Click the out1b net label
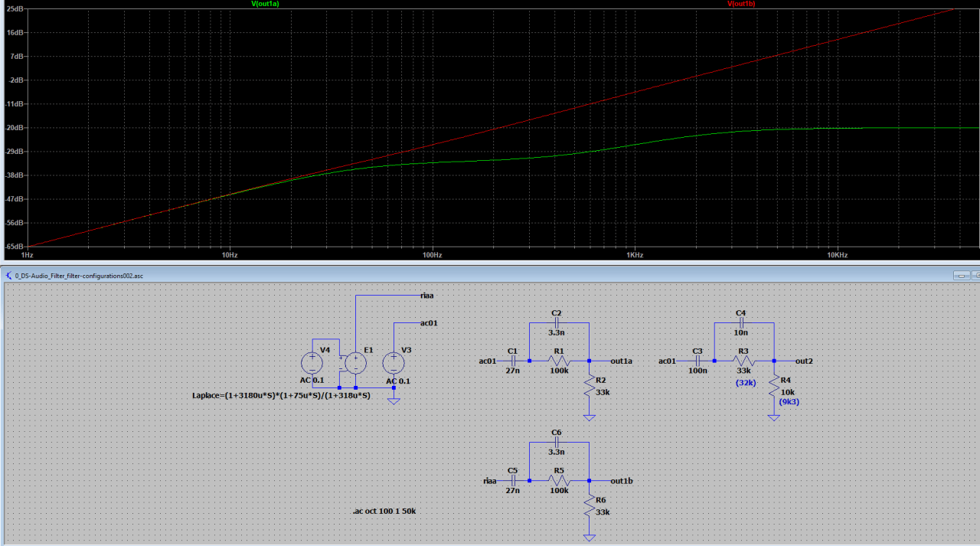 (622, 481)
